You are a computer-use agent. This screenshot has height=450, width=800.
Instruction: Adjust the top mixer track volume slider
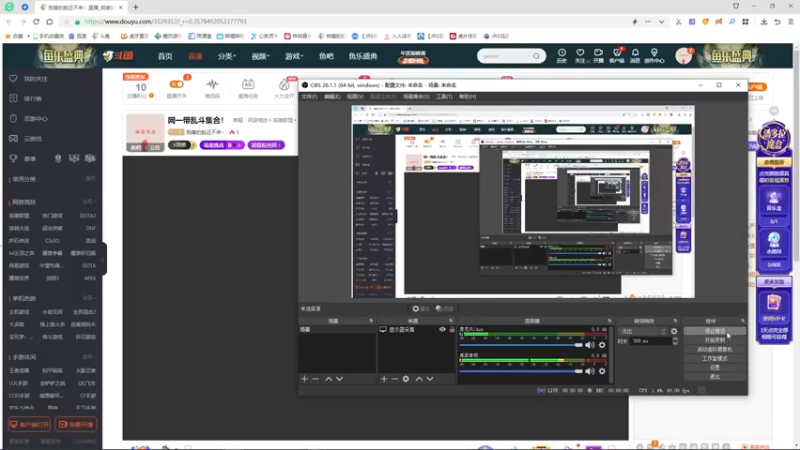(521, 345)
